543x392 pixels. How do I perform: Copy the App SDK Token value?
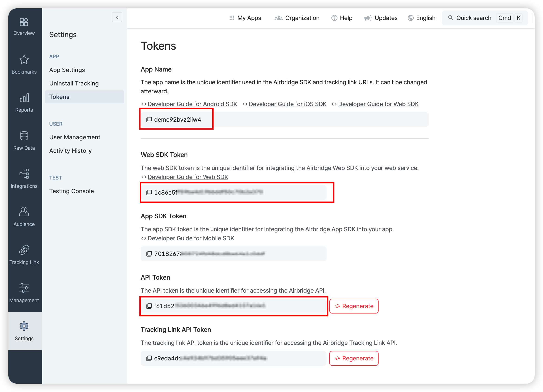(x=149, y=254)
